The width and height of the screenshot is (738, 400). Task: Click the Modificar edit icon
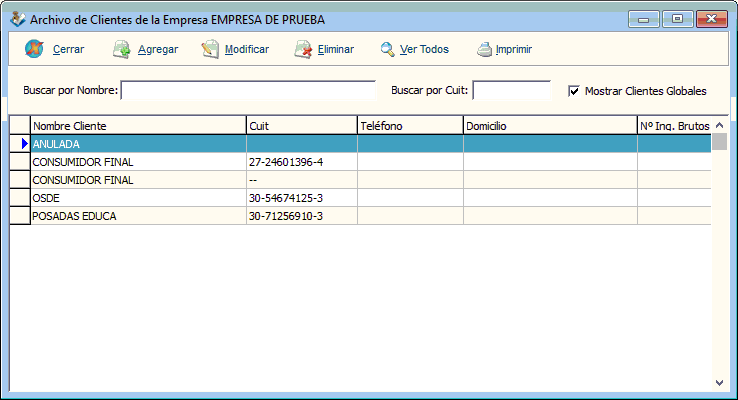click(210, 49)
